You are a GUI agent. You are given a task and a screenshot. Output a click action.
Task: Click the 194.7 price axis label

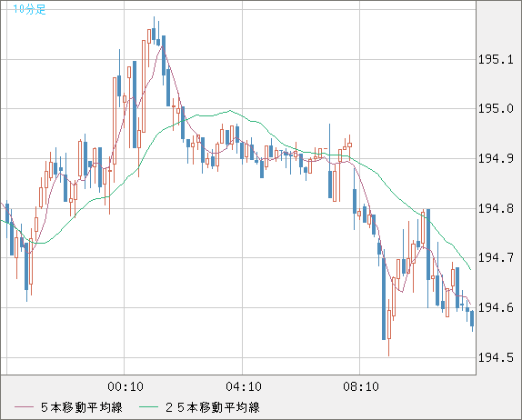pos(496,257)
